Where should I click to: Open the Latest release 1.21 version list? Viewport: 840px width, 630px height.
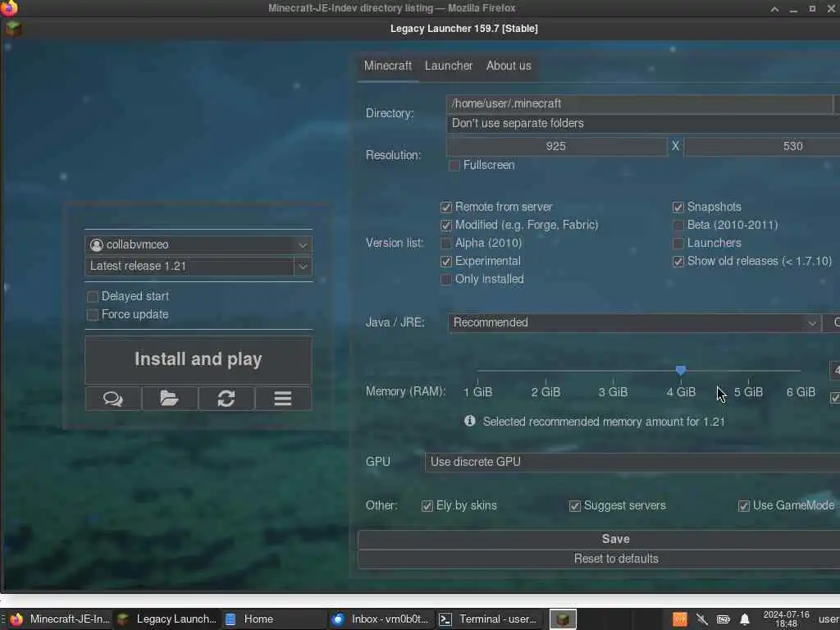[189, 267]
